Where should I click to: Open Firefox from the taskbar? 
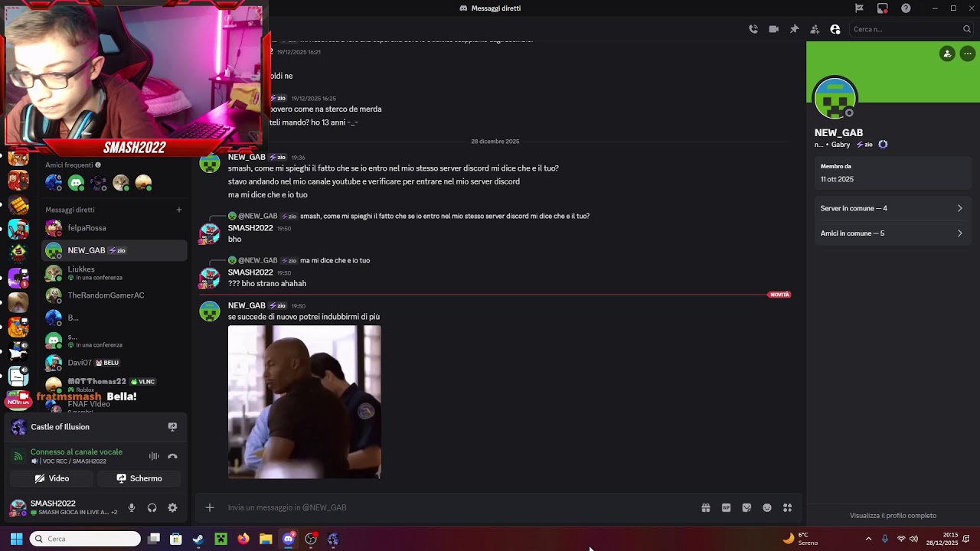[x=243, y=539]
